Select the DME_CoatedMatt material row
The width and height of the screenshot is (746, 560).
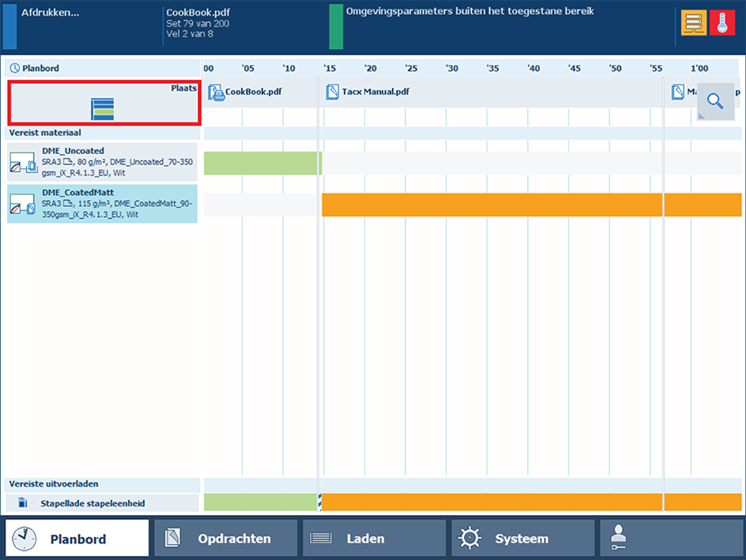click(102, 204)
